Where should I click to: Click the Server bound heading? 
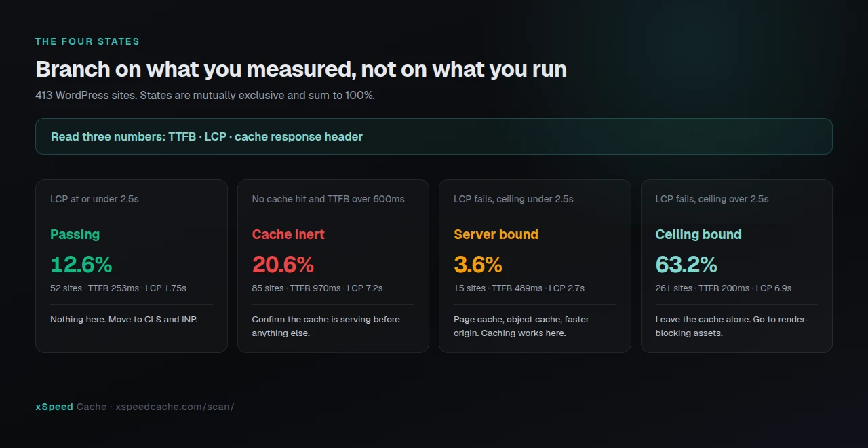[496, 235]
